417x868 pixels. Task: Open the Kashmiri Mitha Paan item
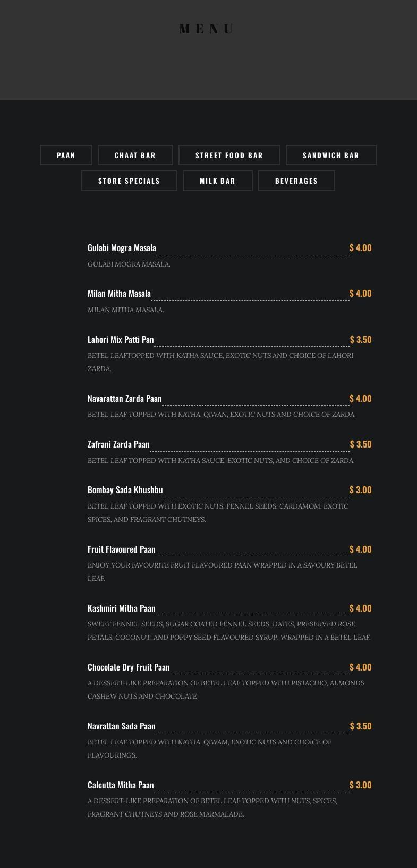pos(121,608)
